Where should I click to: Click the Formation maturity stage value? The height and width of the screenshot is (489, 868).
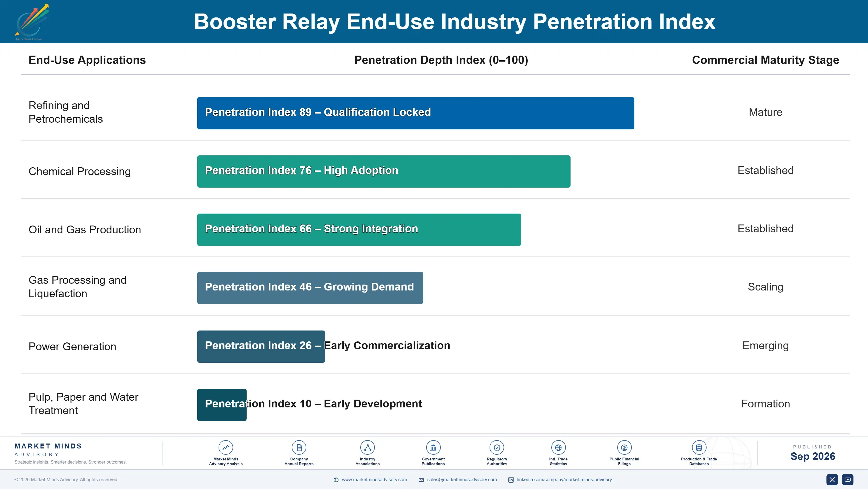tap(765, 404)
